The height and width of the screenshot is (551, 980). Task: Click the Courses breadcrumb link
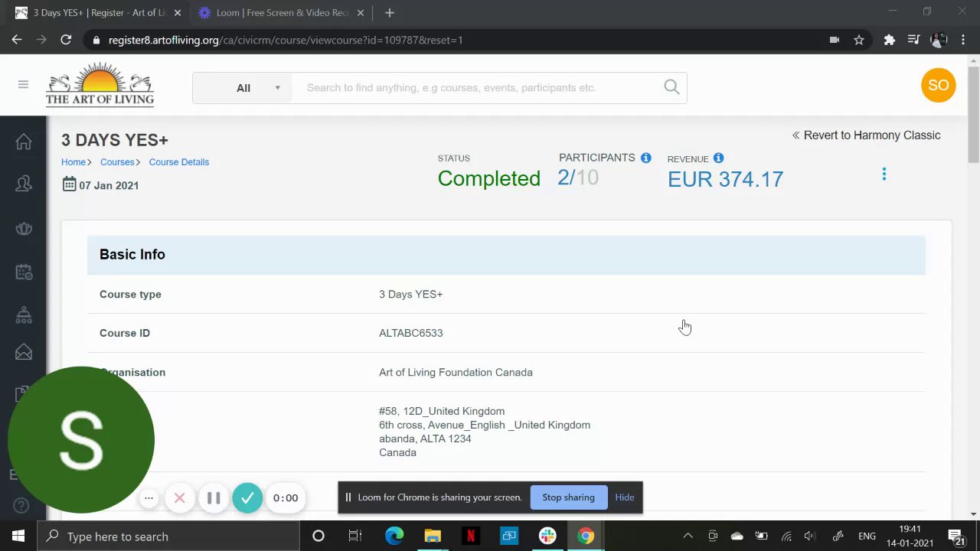click(x=117, y=162)
